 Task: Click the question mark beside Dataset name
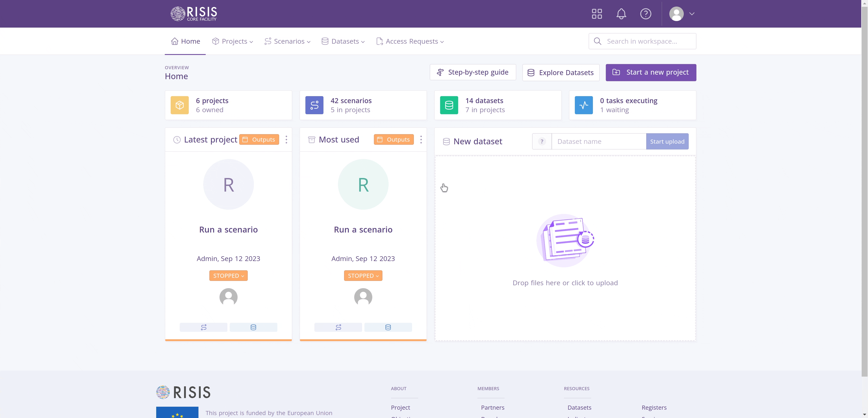click(x=542, y=142)
